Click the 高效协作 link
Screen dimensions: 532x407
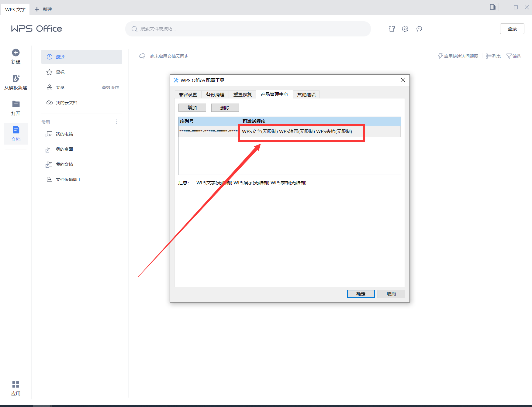coord(110,87)
